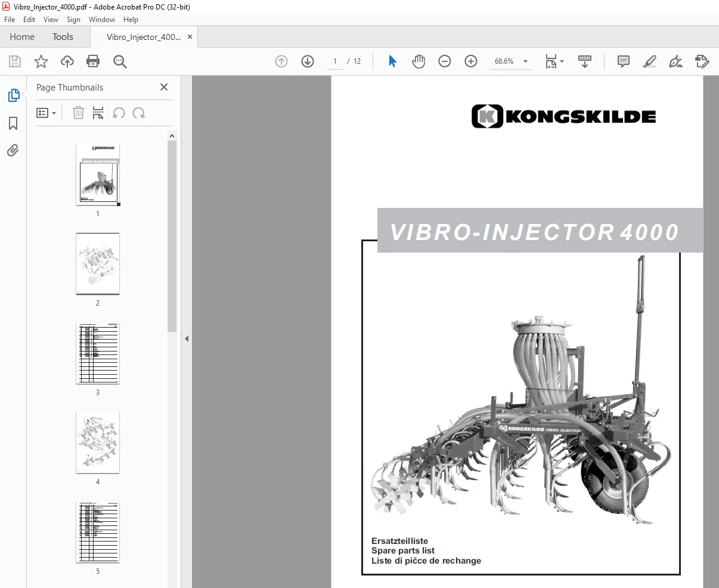Viewport: 719px width, 588px height.
Task: Open the Window menu
Action: pos(102,20)
